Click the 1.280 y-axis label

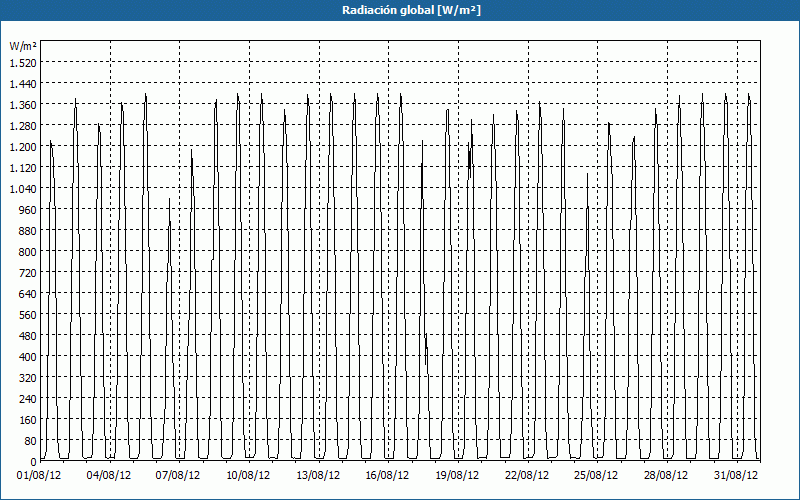point(23,126)
